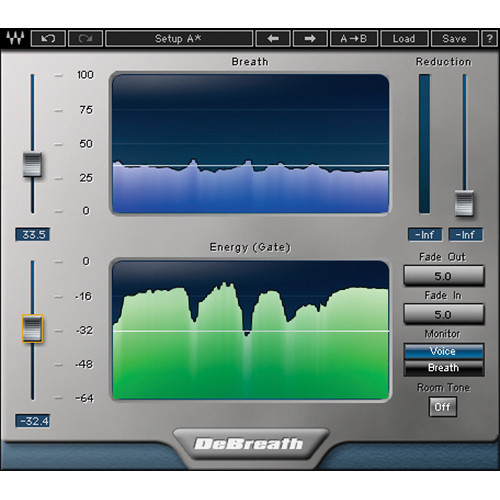Click the Breath threshold slider handle
Screen dimensions: 500x500
(x=32, y=164)
